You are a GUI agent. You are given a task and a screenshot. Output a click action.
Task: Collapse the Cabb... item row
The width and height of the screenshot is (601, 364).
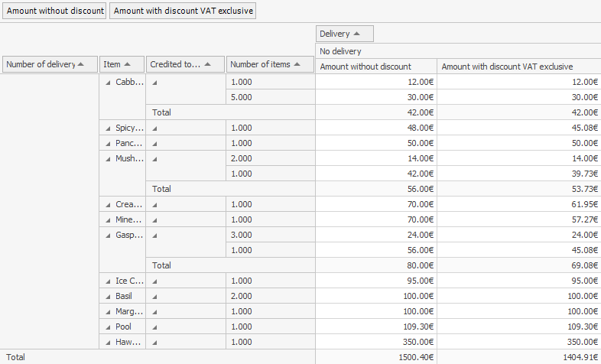(x=108, y=82)
